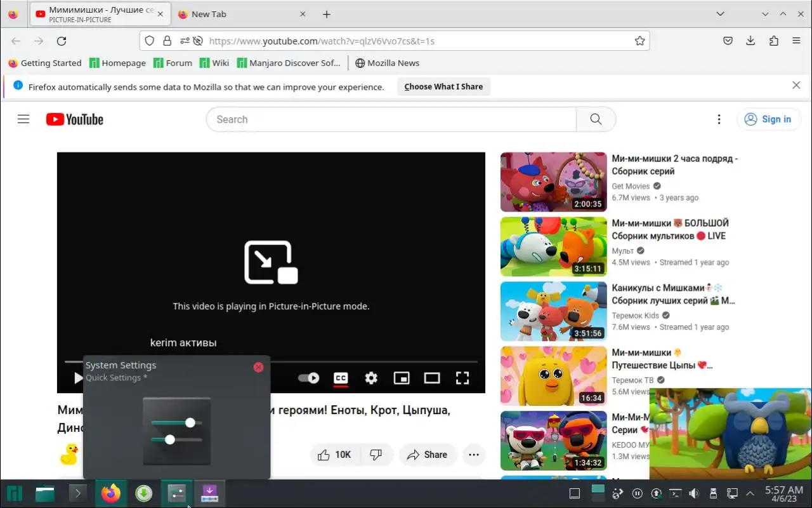Open the Firefox downloads panel
This screenshot has height=508, width=812.
pyautogui.click(x=750, y=41)
